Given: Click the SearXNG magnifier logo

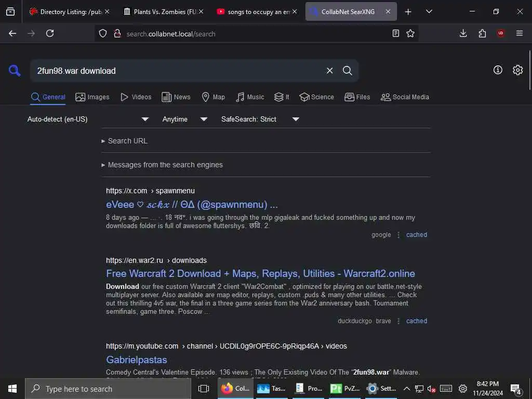Looking at the screenshot, I should pyautogui.click(x=15, y=71).
